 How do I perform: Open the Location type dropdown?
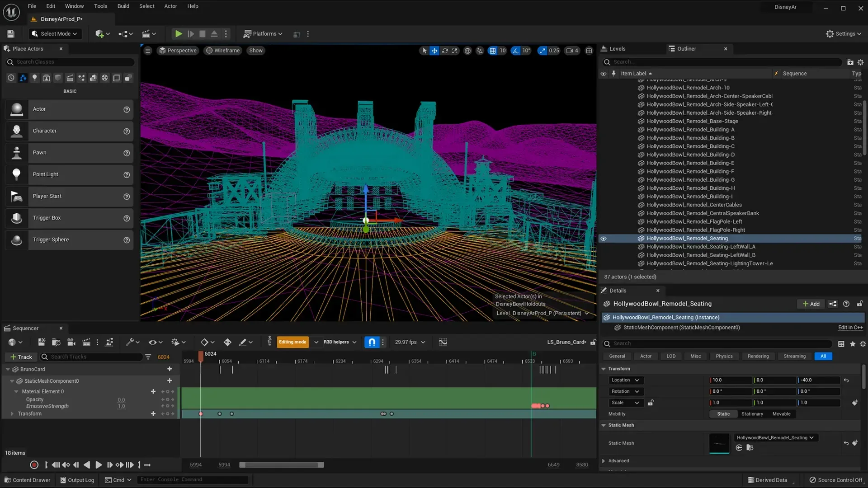click(625, 380)
